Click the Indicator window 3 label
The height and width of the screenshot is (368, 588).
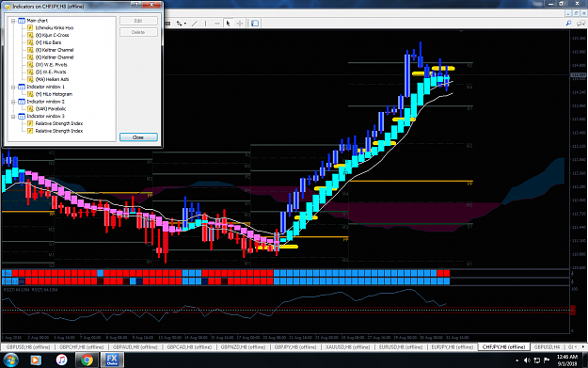(x=45, y=117)
